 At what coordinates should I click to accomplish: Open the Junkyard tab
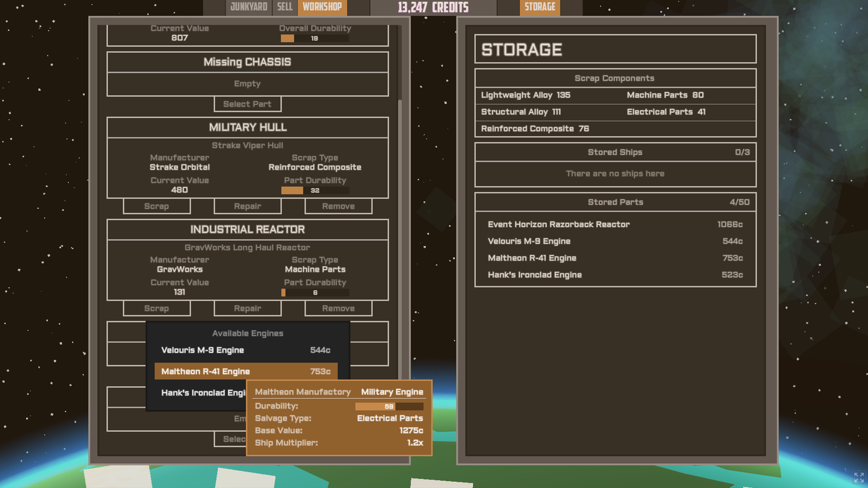(x=249, y=7)
